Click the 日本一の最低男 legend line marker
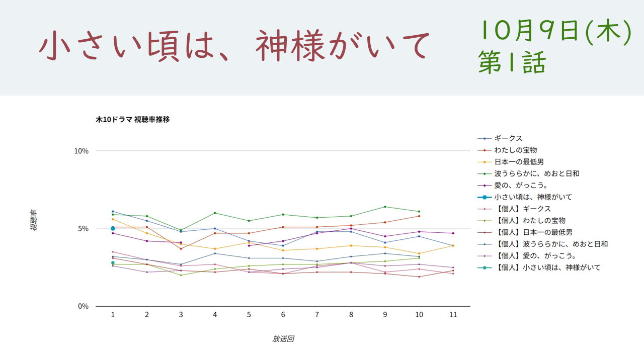 coord(485,162)
